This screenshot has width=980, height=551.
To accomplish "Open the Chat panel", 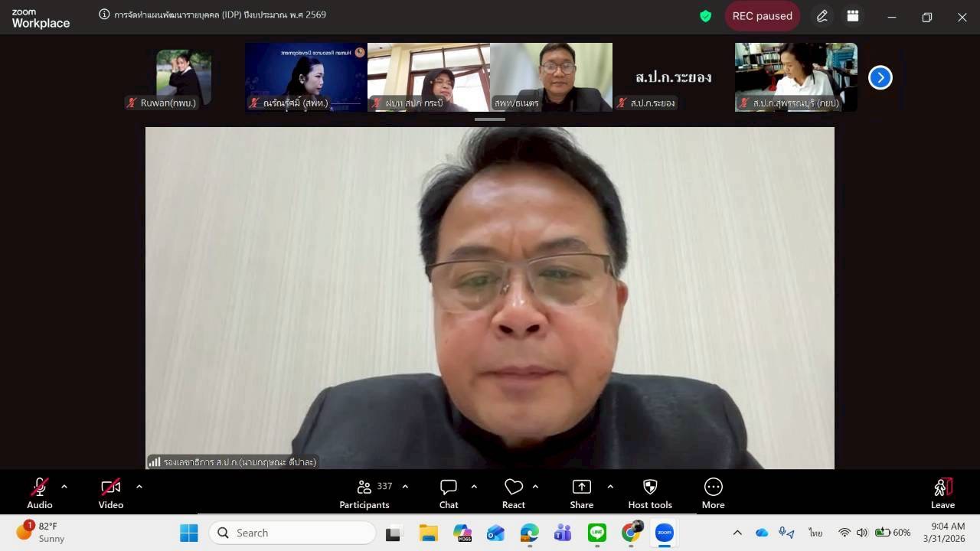I will (449, 494).
